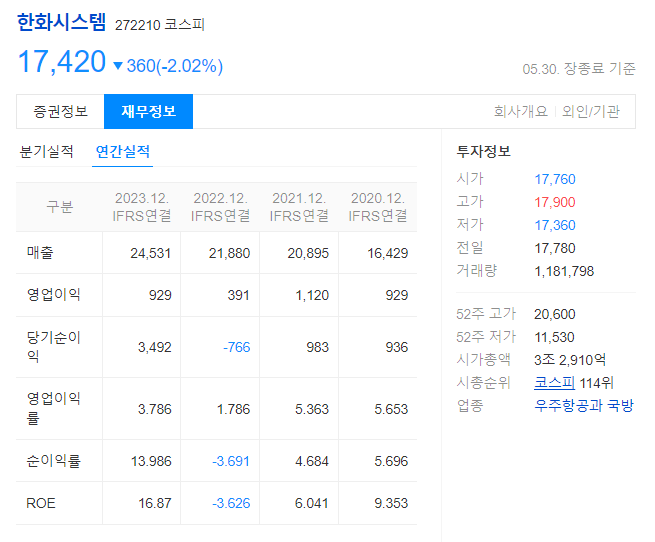The height and width of the screenshot is (542, 655).
Task: Click 고가 value 17,900
Action: (x=555, y=202)
